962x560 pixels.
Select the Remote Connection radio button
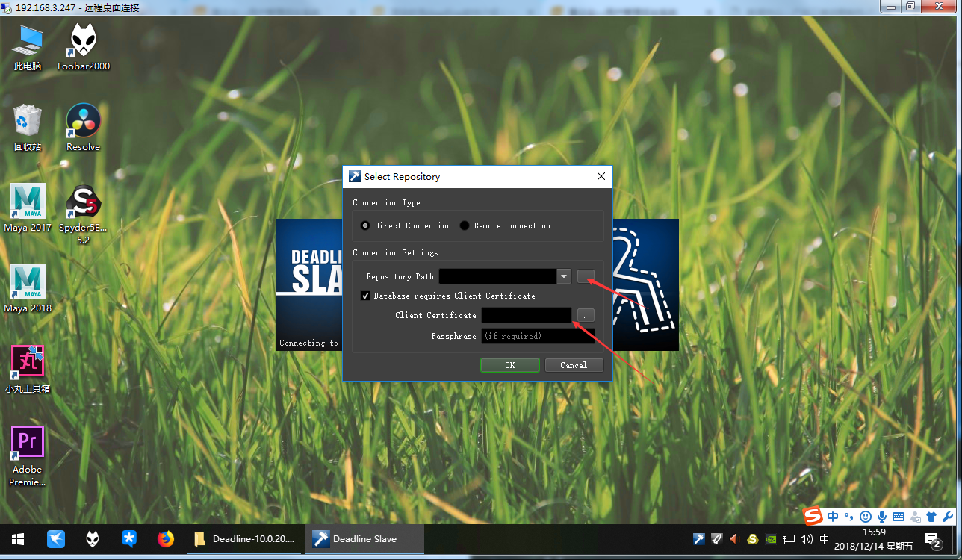(465, 225)
